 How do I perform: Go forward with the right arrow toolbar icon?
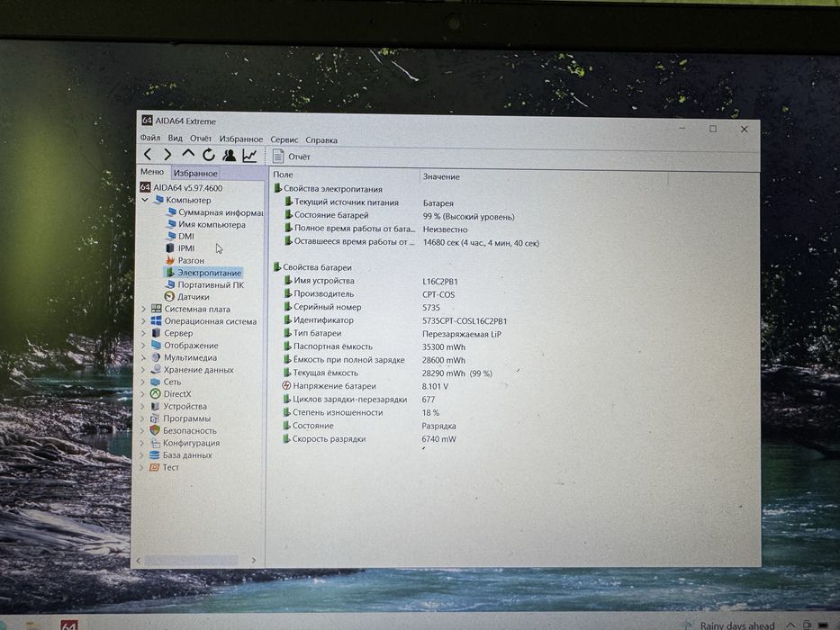pos(167,155)
